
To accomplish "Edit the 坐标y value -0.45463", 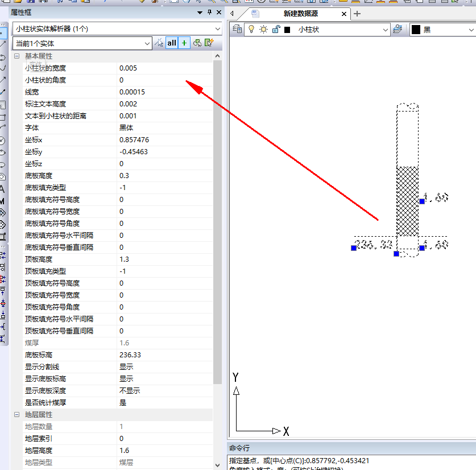I will point(165,151).
